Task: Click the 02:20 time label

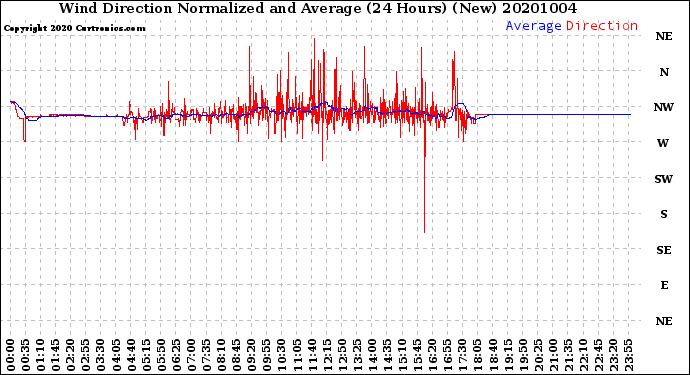Action: point(71,355)
